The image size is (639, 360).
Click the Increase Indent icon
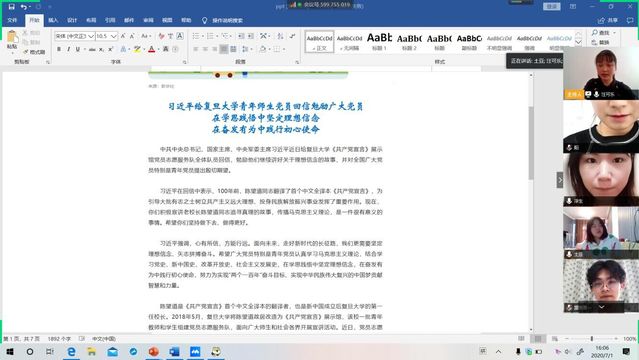(x=251, y=36)
